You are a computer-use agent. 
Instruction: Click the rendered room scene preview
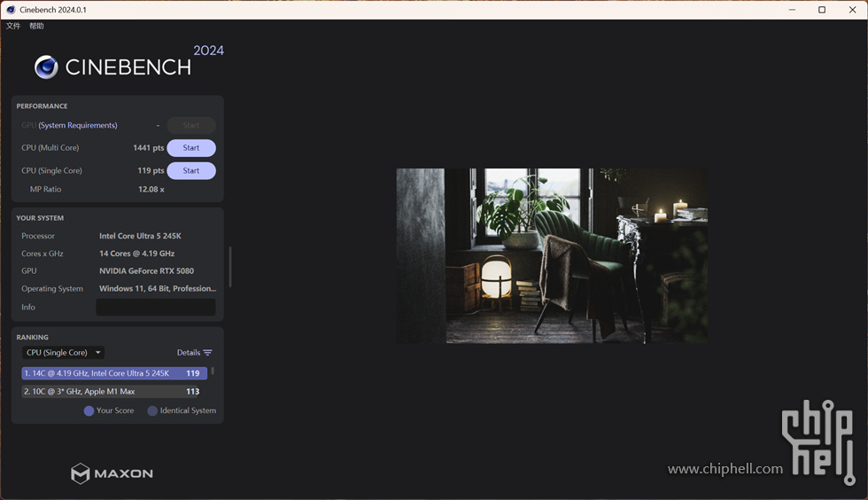pyautogui.click(x=552, y=256)
